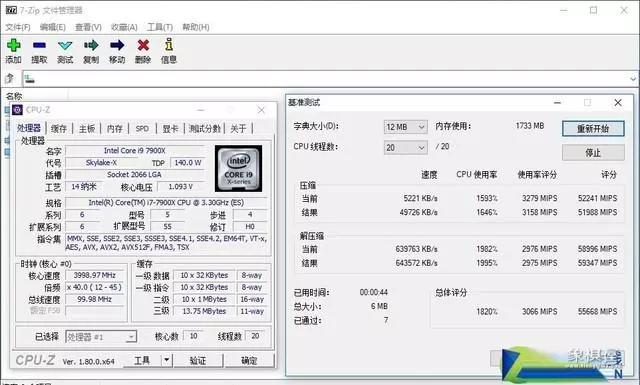Close the benchmark (基准测试) window
640x385 pixels.
(618, 102)
